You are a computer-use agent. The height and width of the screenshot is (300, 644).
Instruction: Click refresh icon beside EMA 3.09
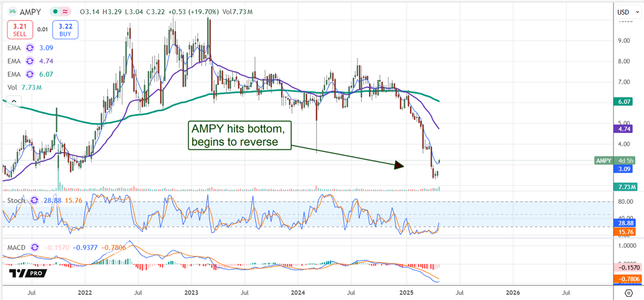click(x=31, y=48)
